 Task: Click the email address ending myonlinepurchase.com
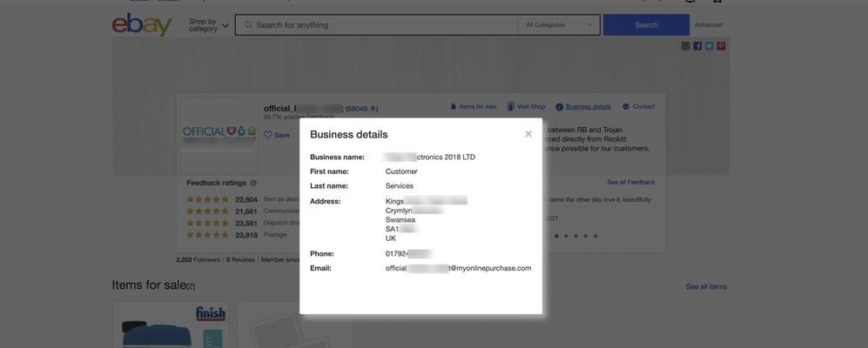458,268
